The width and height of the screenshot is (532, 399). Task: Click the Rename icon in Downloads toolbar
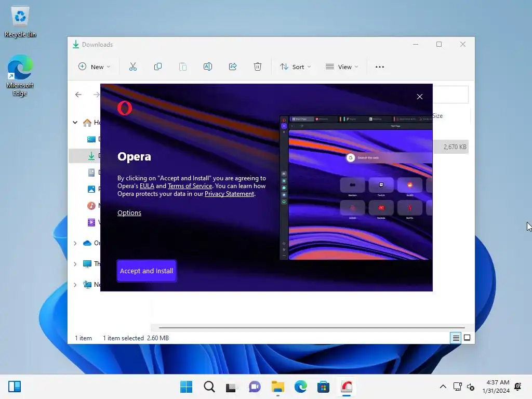[x=208, y=67]
